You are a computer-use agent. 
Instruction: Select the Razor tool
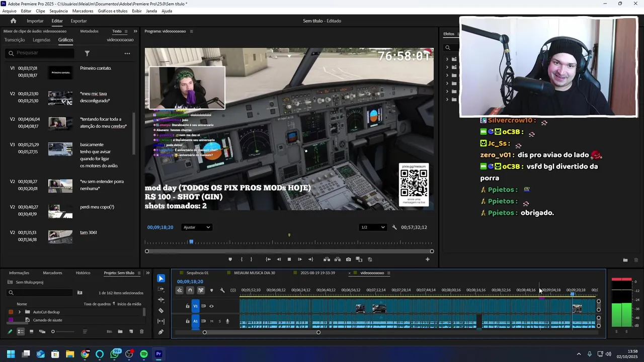[x=161, y=310]
